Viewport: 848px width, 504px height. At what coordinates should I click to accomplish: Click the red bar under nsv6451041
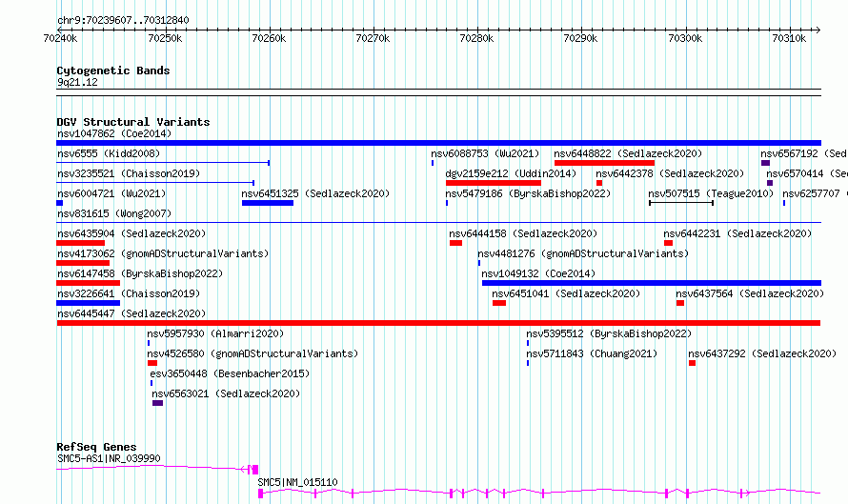click(499, 303)
